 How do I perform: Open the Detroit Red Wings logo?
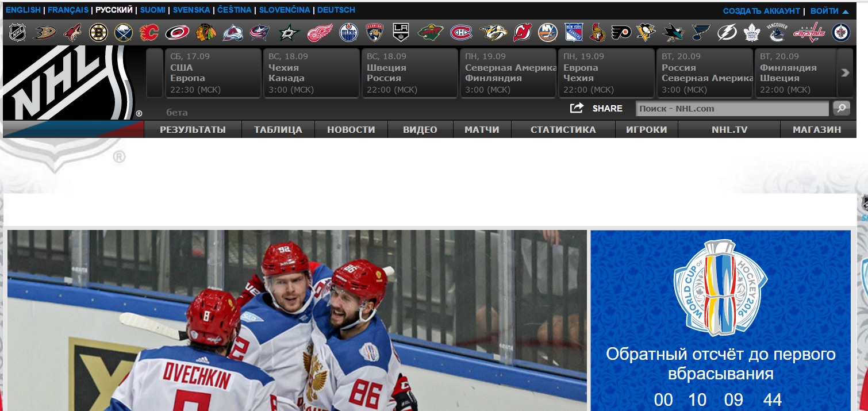320,33
